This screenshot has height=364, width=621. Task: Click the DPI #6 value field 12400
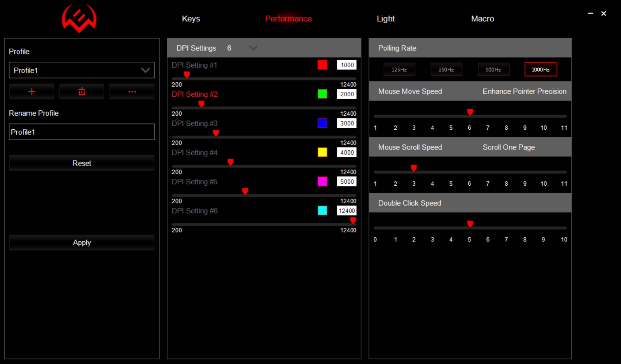347,211
